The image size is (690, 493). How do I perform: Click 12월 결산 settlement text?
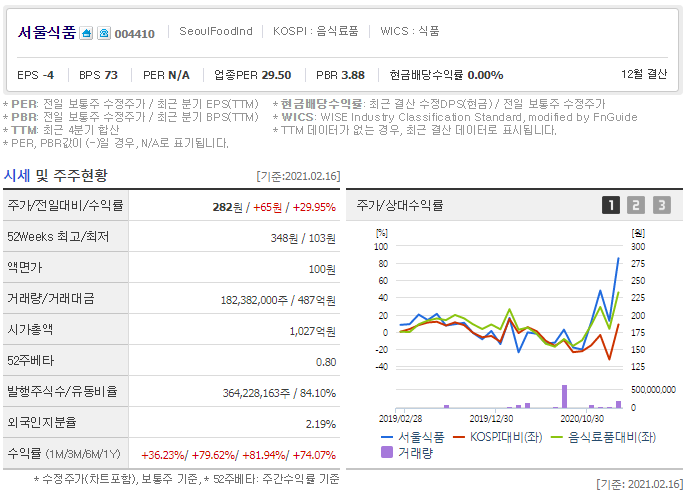pos(644,74)
